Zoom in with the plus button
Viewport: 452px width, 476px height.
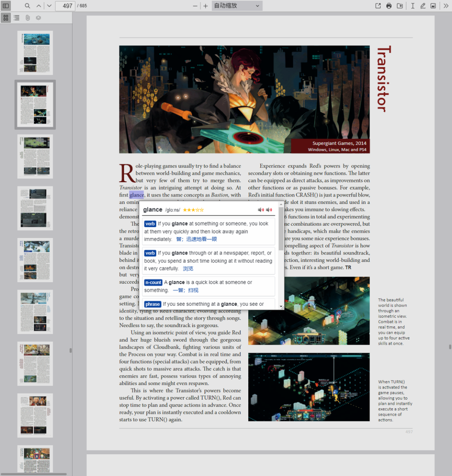pyautogui.click(x=205, y=6)
